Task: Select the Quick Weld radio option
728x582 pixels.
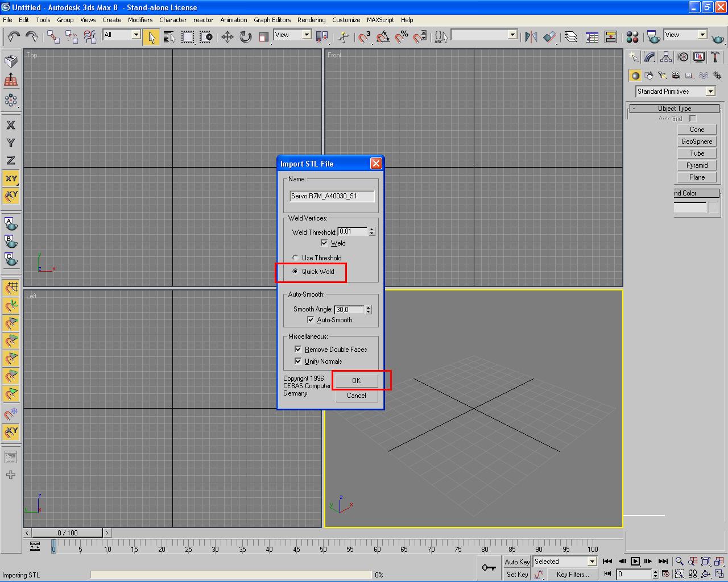Action: (295, 272)
